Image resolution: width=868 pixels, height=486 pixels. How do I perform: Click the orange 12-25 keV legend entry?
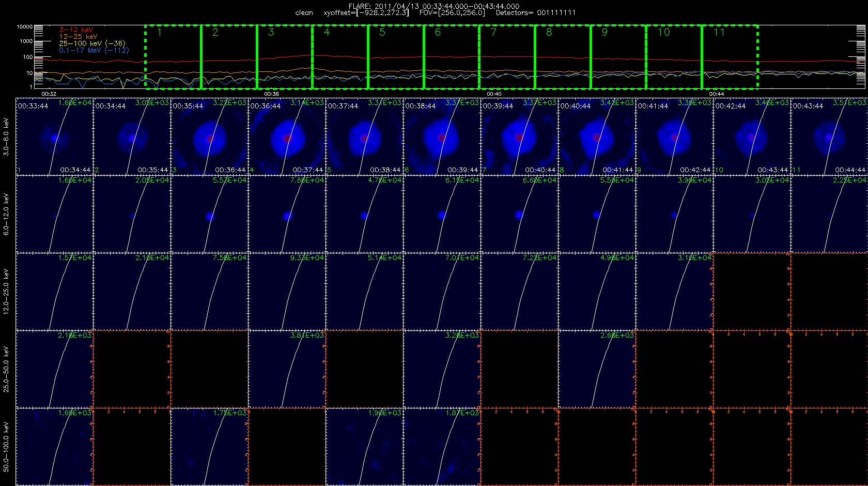click(x=78, y=37)
